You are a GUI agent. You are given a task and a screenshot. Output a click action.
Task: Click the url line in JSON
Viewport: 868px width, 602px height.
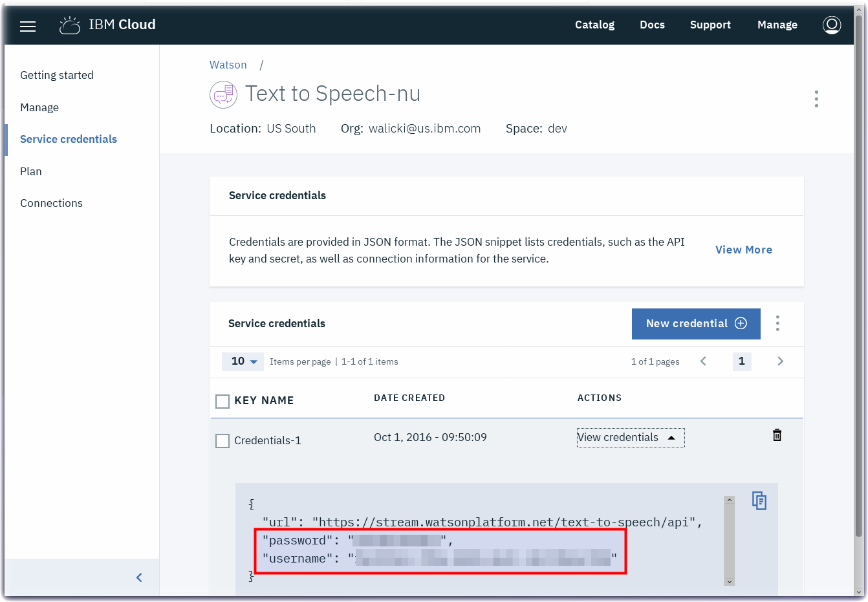click(x=483, y=522)
